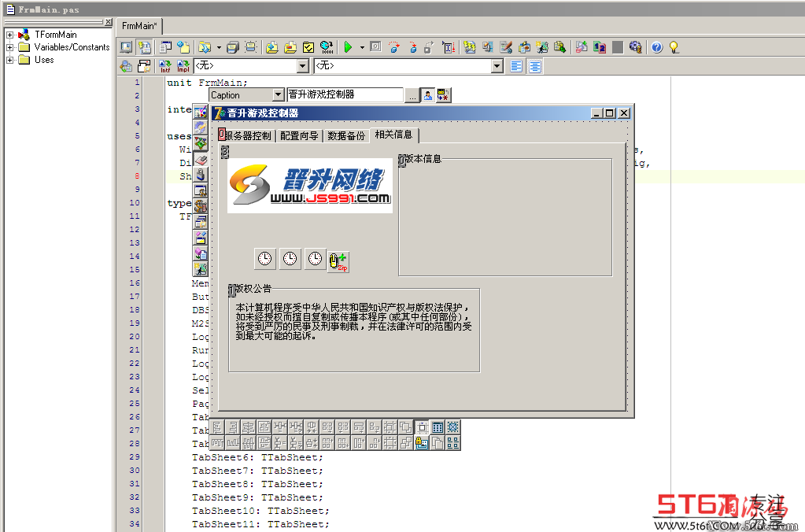Expand the Variables/Constants tree node
This screenshot has height=532, width=805.
point(9,47)
